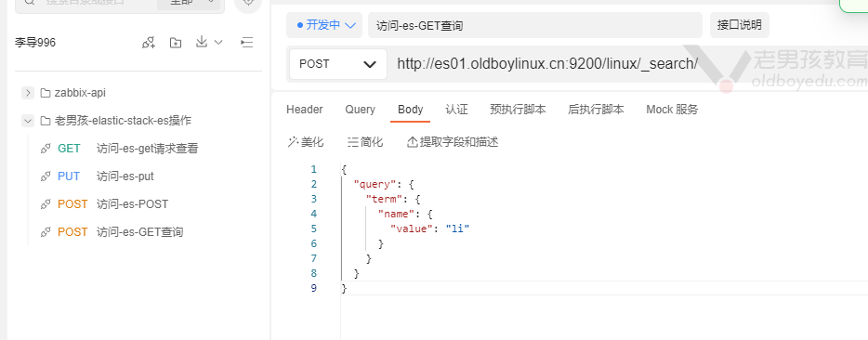Click the new-interface icon beside 李导996
868x340 pixels.
149,43
